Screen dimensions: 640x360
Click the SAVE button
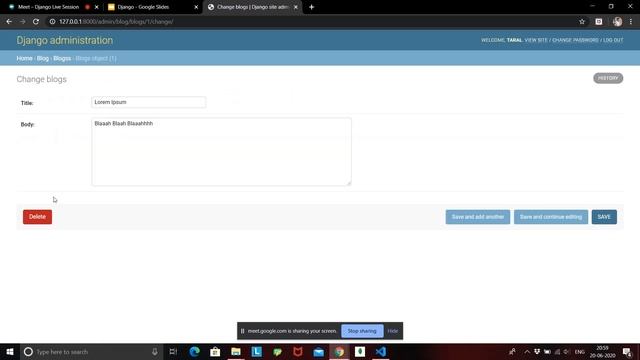click(x=604, y=217)
